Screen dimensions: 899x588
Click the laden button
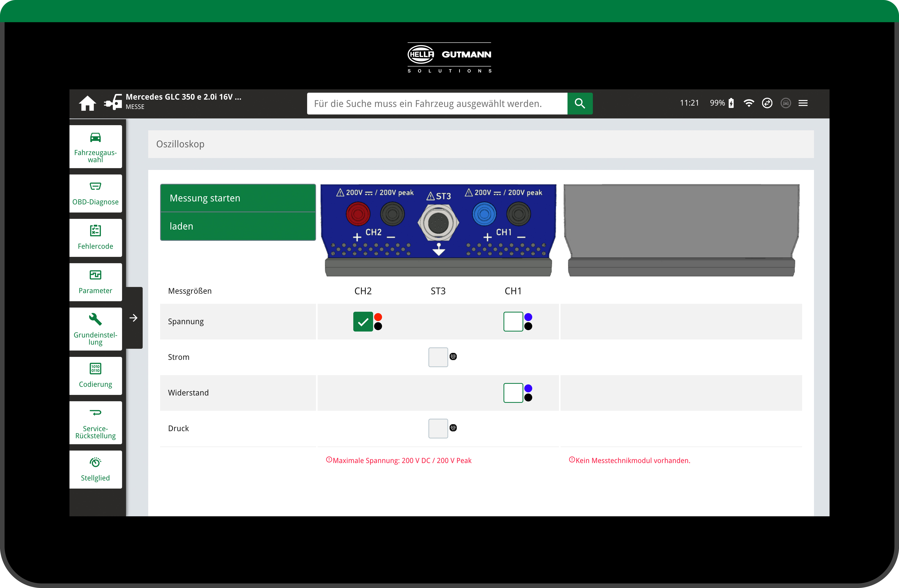[238, 226]
